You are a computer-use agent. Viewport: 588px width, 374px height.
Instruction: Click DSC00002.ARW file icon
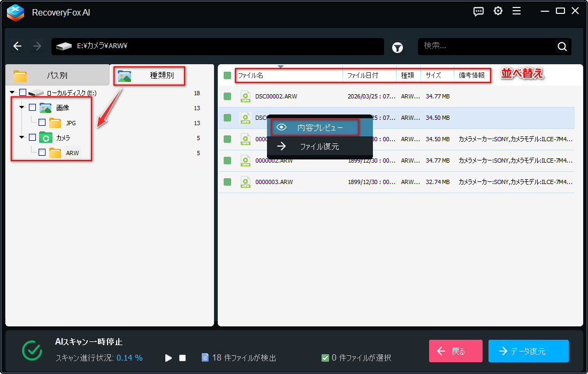tap(246, 96)
